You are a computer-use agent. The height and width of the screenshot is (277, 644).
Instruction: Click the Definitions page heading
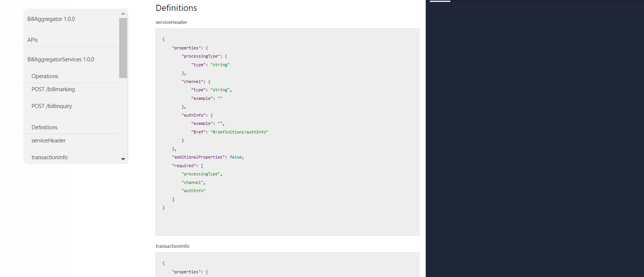pos(176,8)
